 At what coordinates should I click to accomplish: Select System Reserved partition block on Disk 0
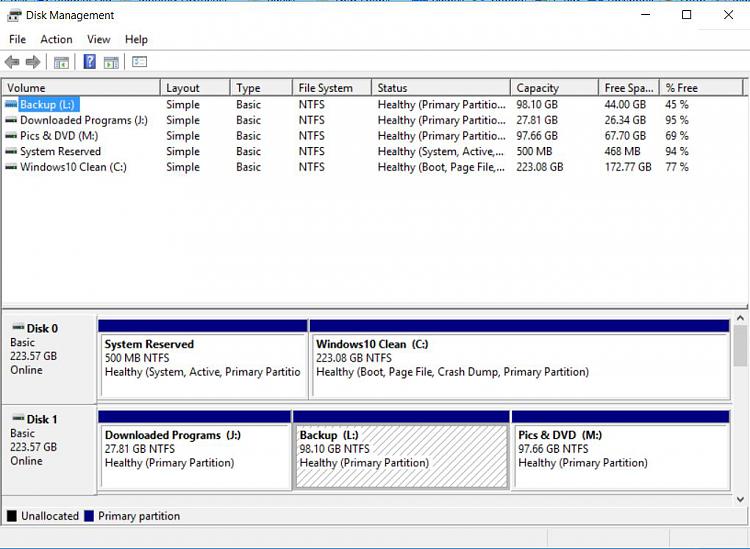(x=203, y=360)
